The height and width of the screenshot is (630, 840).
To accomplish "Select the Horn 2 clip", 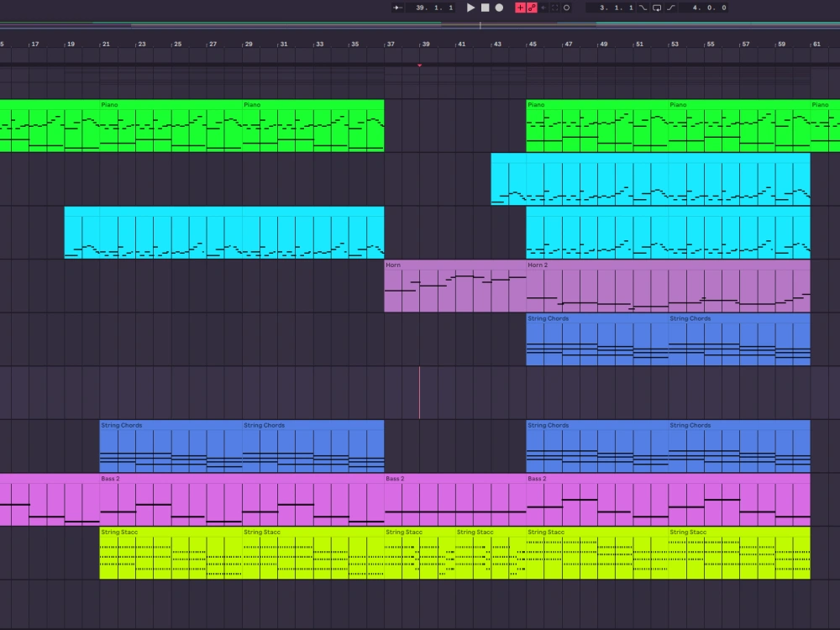I will [668, 286].
